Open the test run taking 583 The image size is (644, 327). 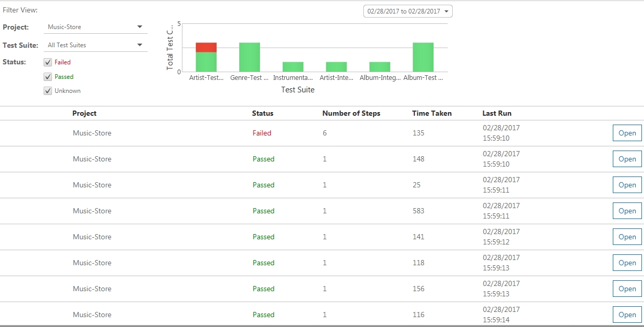coord(627,211)
